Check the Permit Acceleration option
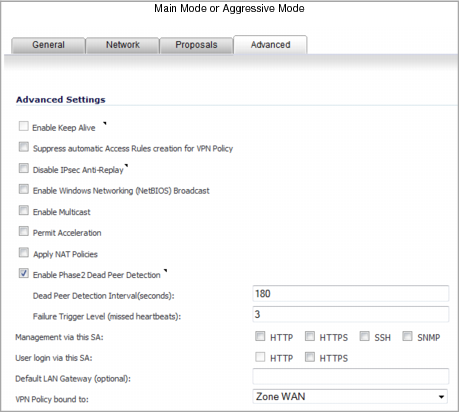Image resolution: width=460 pixels, height=412 pixels. pos(23,231)
